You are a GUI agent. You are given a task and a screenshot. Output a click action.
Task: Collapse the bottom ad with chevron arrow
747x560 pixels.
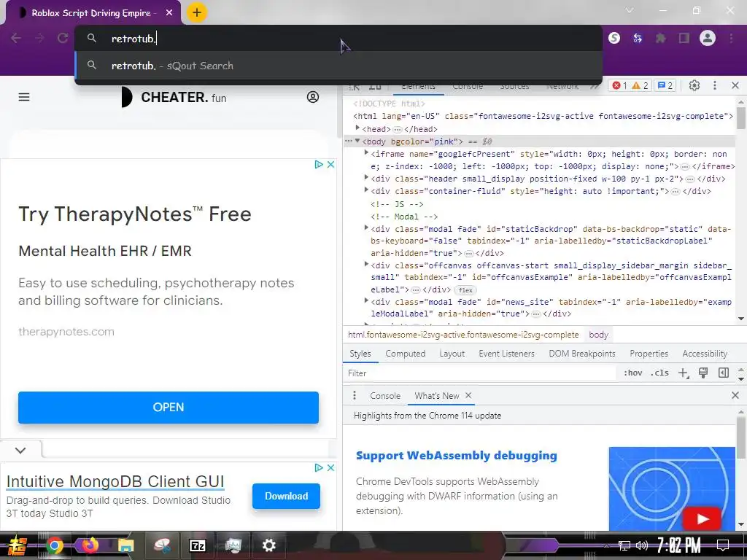20,450
